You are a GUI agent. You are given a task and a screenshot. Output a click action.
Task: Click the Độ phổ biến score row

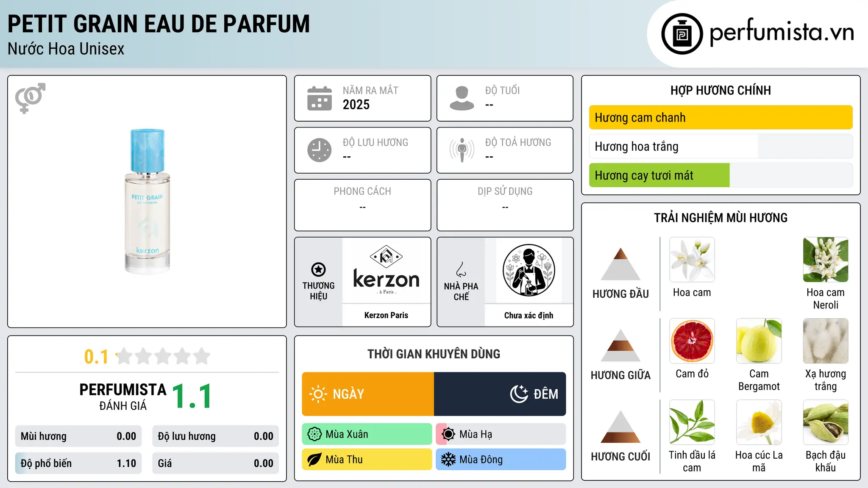pyautogui.click(x=78, y=463)
